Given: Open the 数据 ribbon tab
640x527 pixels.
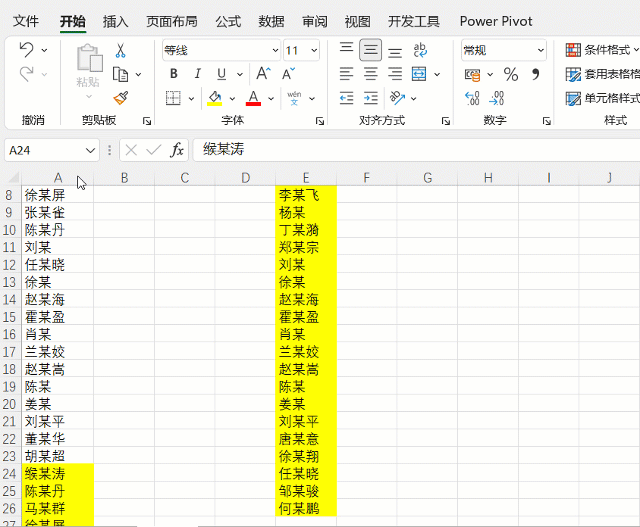Looking at the screenshot, I should [x=271, y=21].
